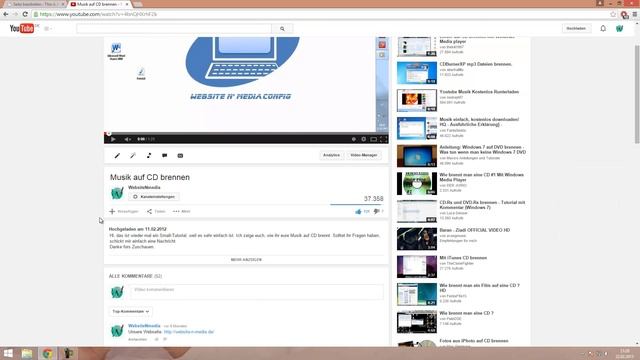Focus the YouTube search box
The height and width of the screenshot is (360, 640).
pyautogui.click(x=174, y=29)
